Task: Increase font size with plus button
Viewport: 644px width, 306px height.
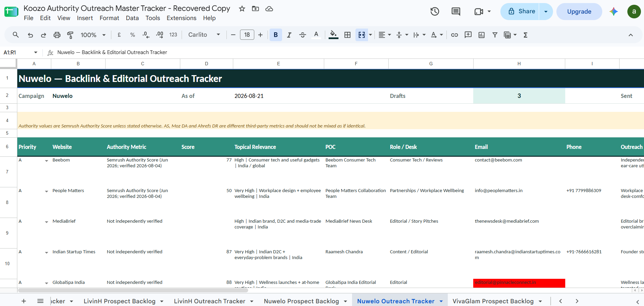Action: [260, 35]
